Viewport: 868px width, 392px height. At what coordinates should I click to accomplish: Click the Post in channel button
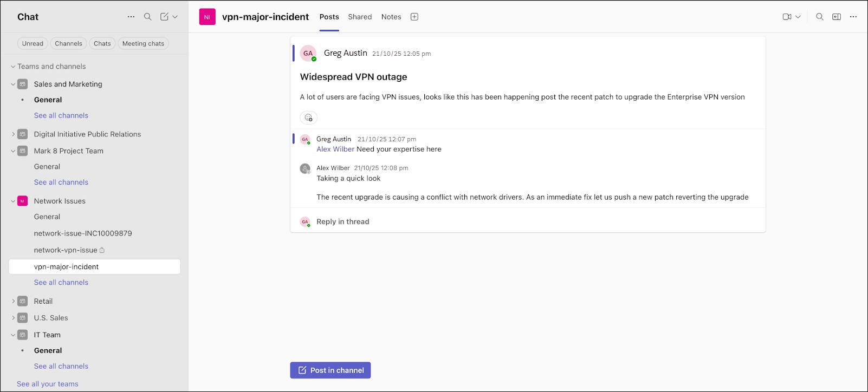pos(331,370)
